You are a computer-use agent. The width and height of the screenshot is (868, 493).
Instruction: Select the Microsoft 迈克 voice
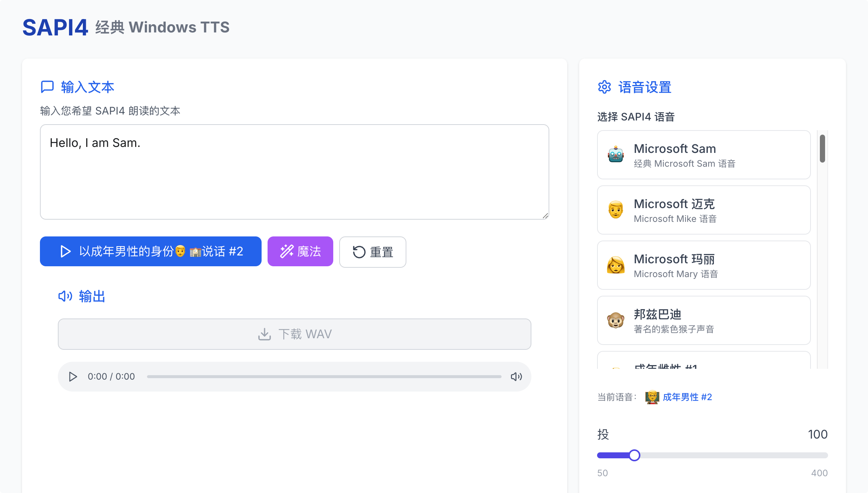pyautogui.click(x=704, y=210)
